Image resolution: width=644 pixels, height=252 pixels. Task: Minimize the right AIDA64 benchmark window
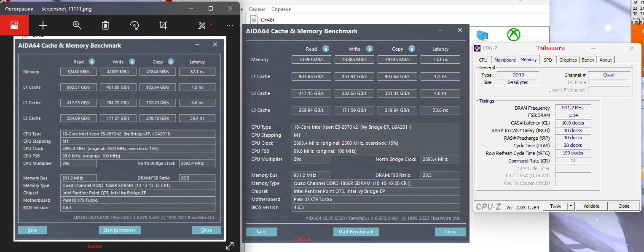440,30
